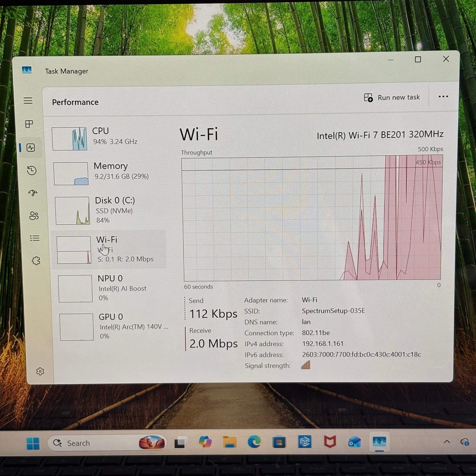Click the DNS name value lan
Viewport: 476px width, 476px height.
(x=306, y=322)
